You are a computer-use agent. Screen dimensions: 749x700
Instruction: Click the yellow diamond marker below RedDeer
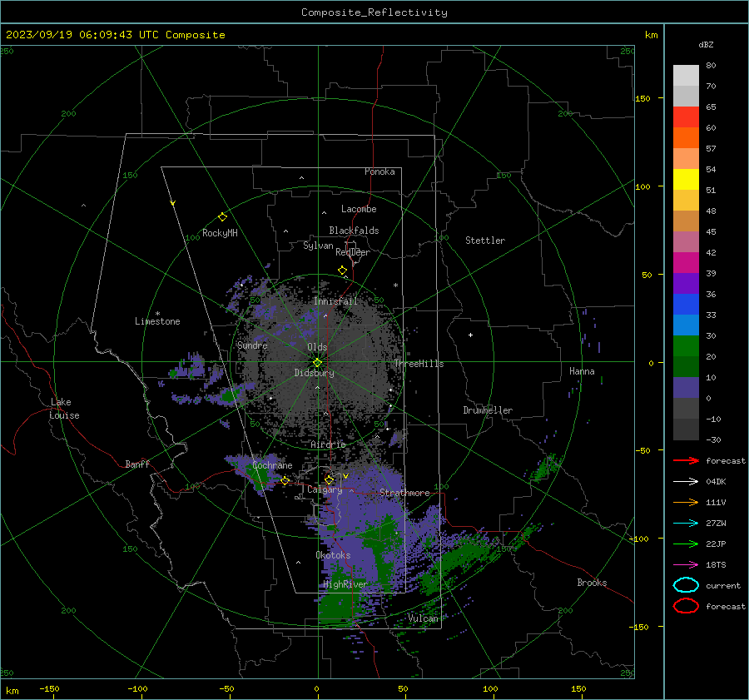tap(342, 271)
